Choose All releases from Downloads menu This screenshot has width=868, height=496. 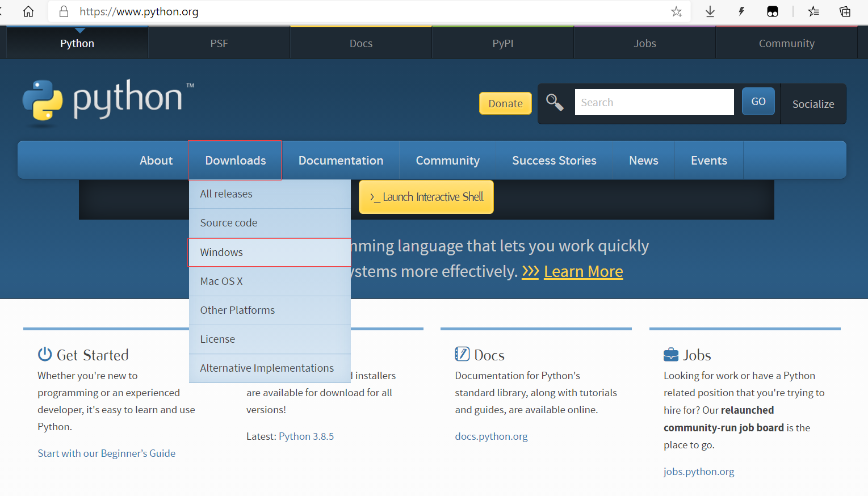(270, 194)
